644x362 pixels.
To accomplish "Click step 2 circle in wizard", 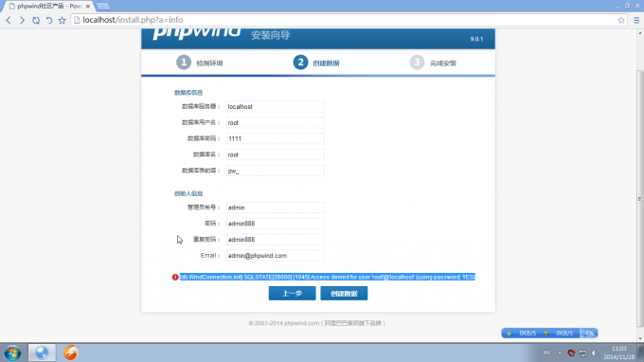I will click(x=300, y=63).
